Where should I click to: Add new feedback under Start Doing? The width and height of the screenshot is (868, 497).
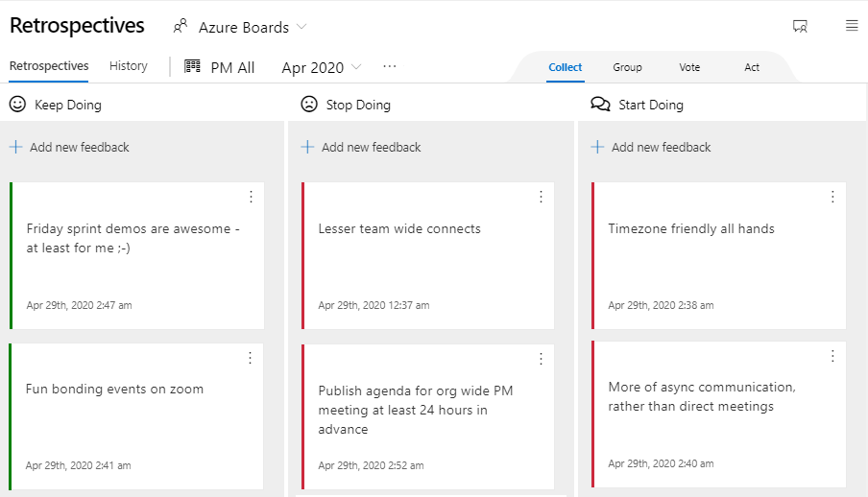coord(652,147)
